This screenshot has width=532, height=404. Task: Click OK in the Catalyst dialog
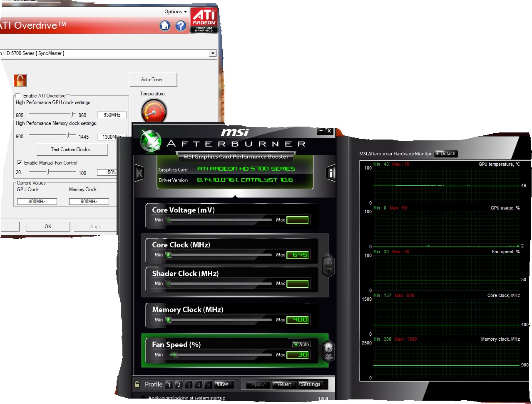[48, 227]
